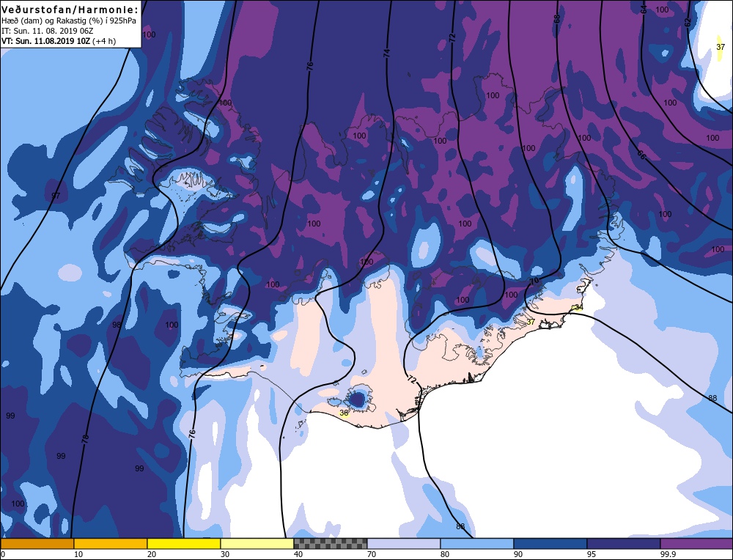This screenshot has height=560, width=733.
Task: Pick the lavender 70–80 legend swatch
Action: (x=404, y=543)
